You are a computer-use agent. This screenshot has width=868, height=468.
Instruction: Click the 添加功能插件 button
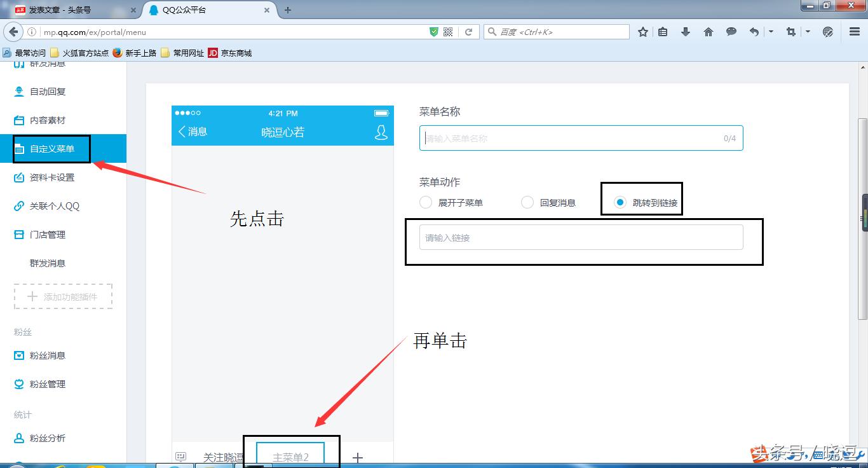tap(62, 296)
